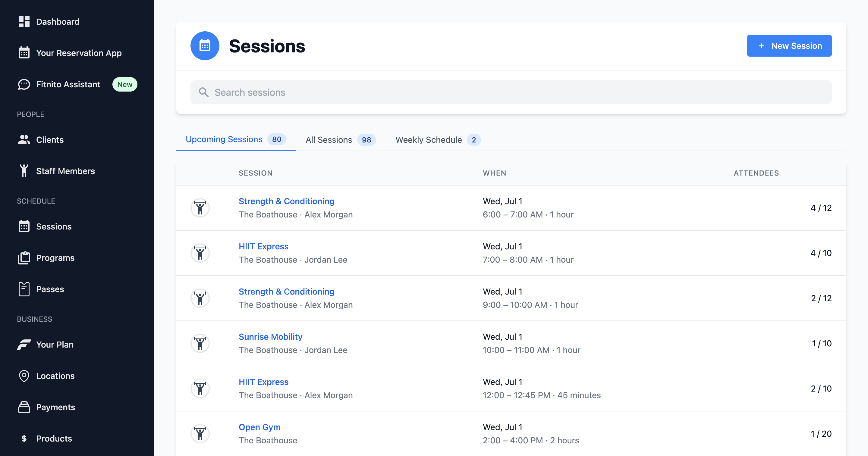Select the Upcoming Sessions tab

[236, 139]
